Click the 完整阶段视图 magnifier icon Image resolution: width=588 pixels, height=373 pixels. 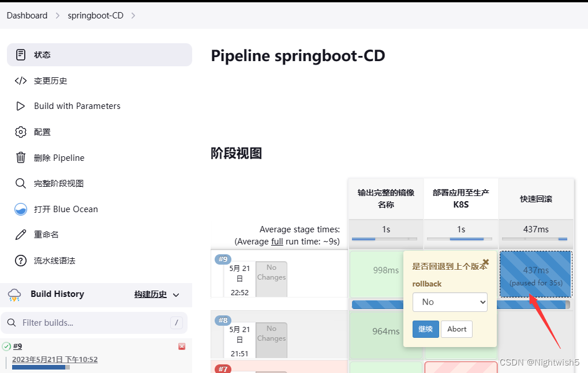click(x=21, y=183)
